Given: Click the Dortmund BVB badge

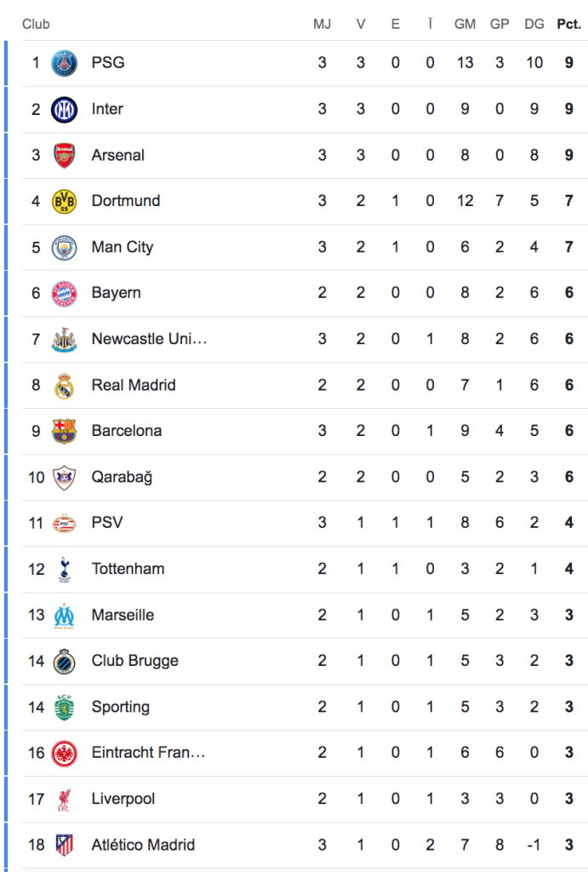Looking at the screenshot, I should tap(65, 201).
